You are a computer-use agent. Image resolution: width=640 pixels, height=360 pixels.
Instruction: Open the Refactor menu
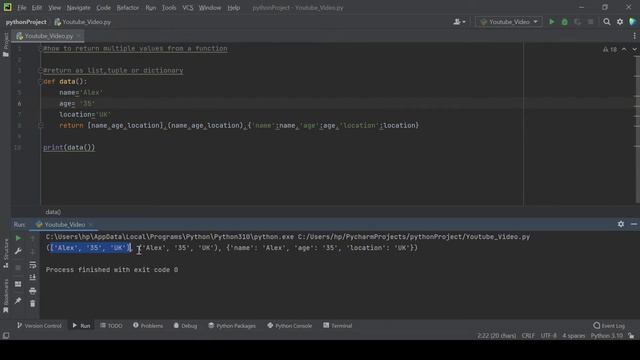click(x=128, y=8)
